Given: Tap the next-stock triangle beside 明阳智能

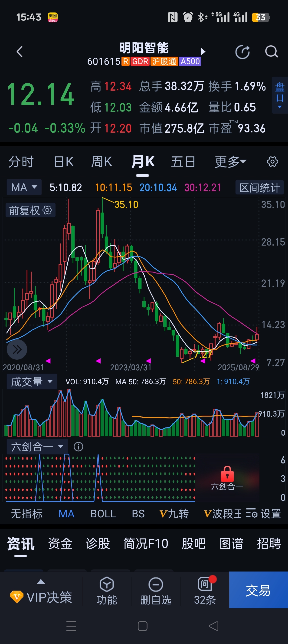Looking at the screenshot, I should 203,52.
